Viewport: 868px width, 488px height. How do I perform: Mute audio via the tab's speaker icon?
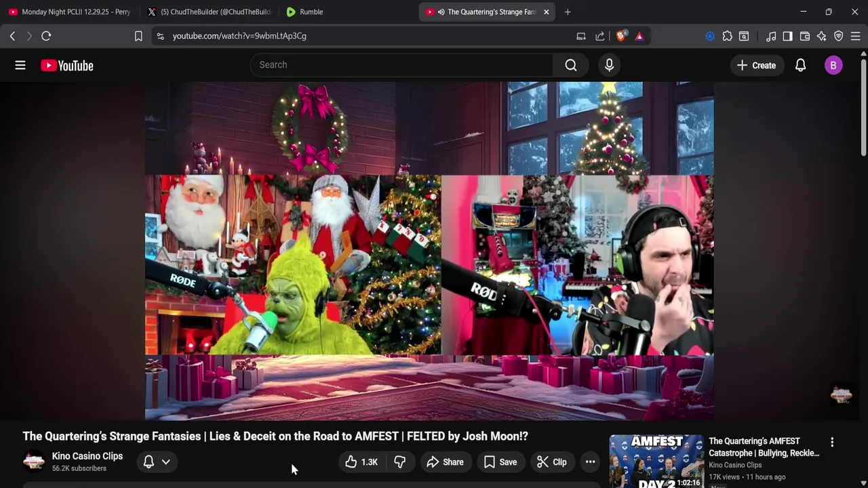coord(441,12)
